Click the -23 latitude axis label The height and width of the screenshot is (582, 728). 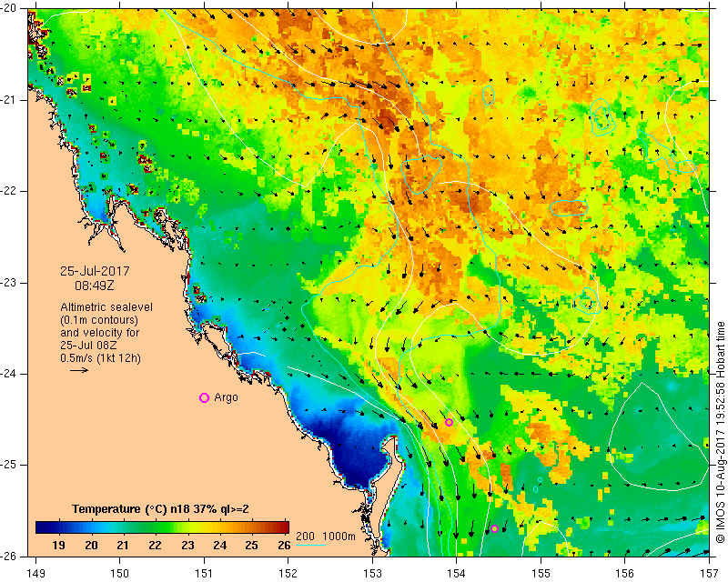[9, 283]
